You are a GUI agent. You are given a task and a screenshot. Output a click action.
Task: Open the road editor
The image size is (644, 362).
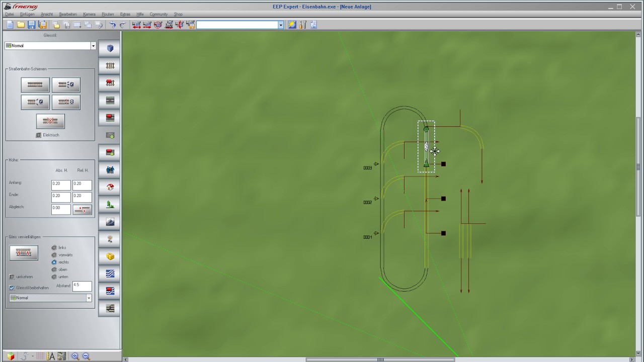tap(109, 101)
